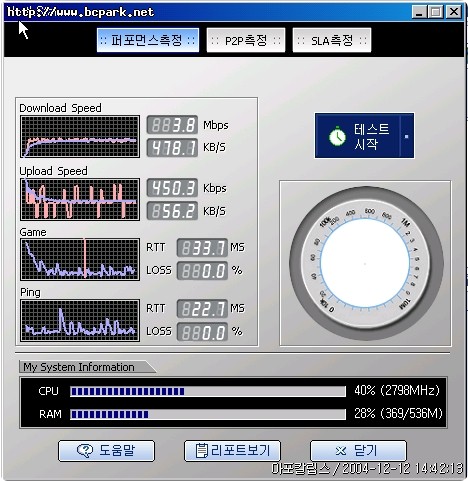Close the window using title bar X
This screenshot has height=481, width=468.
click(454, 12)
